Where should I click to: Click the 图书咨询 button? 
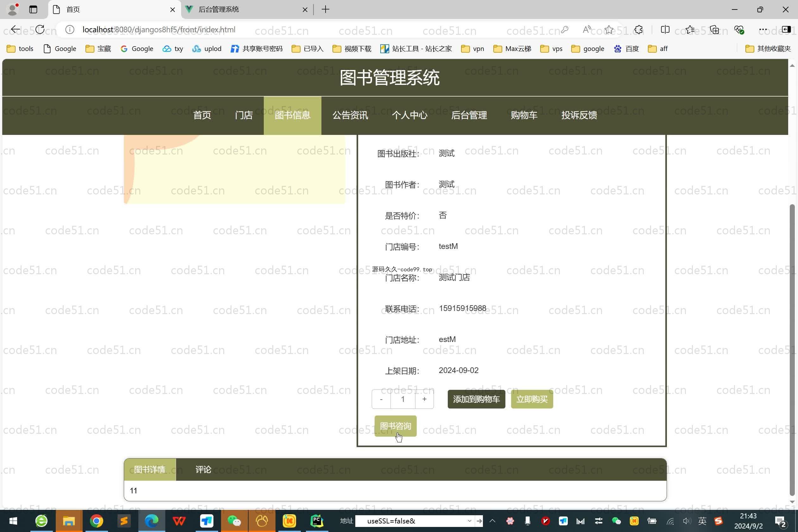395,426
